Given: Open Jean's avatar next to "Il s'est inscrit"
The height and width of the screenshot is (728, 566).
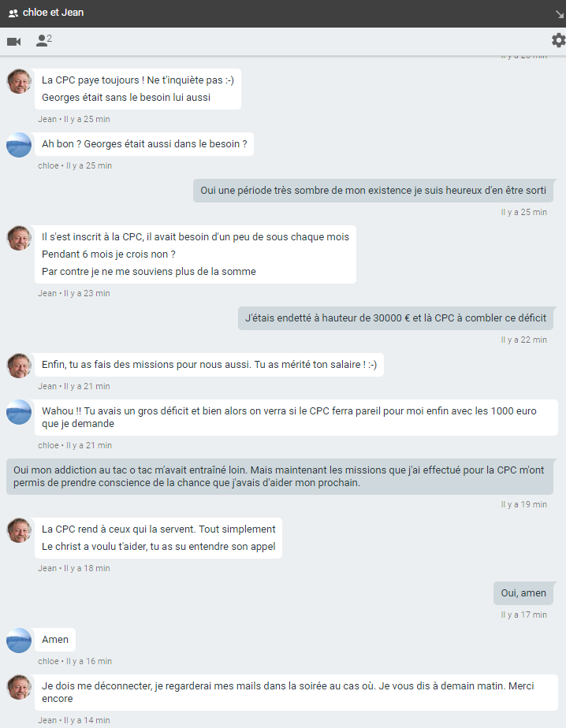Looking at the screenshot, I should (x=19, y=238).
